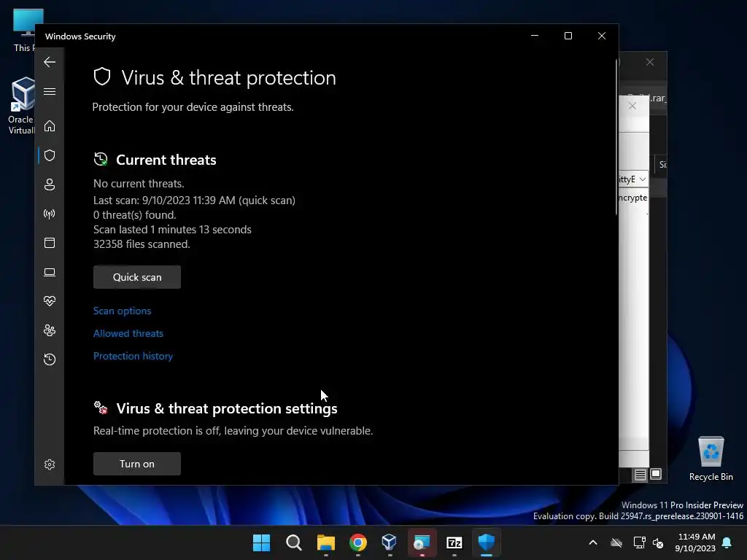Open Firewall & network protection icon
747x560 pixels.
[x=50, y=214]
